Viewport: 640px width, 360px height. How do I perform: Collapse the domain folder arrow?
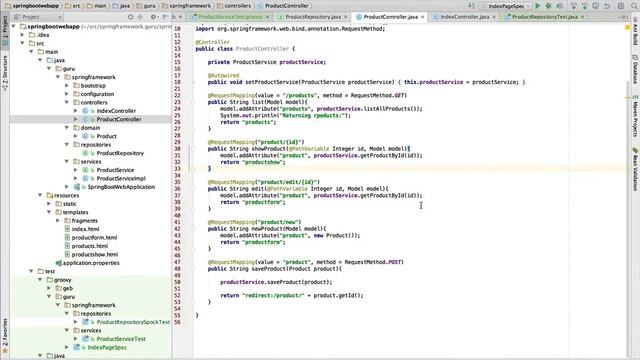pos(67,128)
